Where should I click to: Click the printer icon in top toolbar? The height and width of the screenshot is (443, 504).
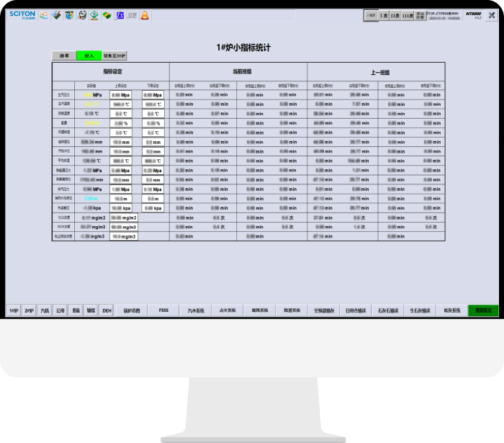pyautogui.click(x=82, y=15)
